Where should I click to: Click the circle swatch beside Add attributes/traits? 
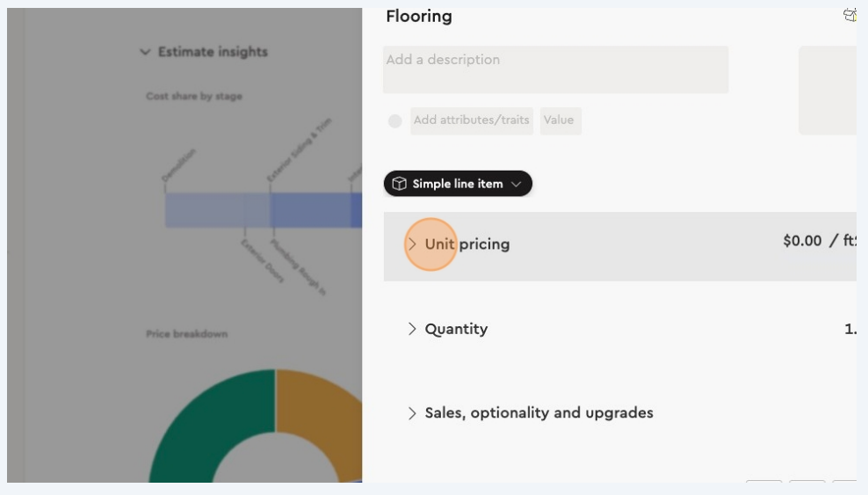click(395, 121)
